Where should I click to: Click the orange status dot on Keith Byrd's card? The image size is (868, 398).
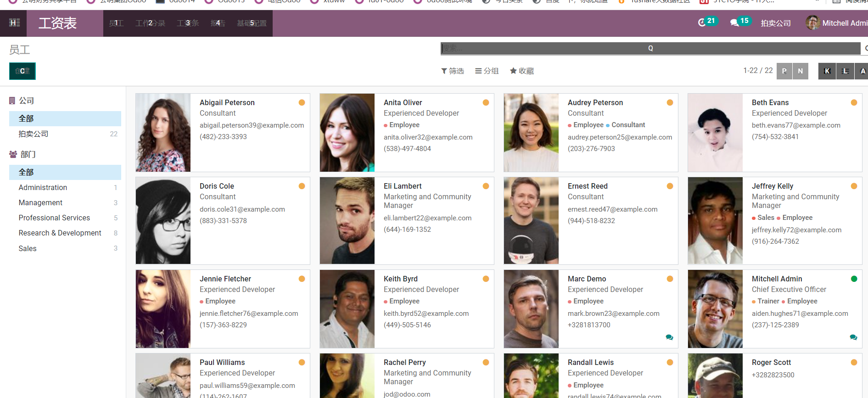click(x=486, y=279)
